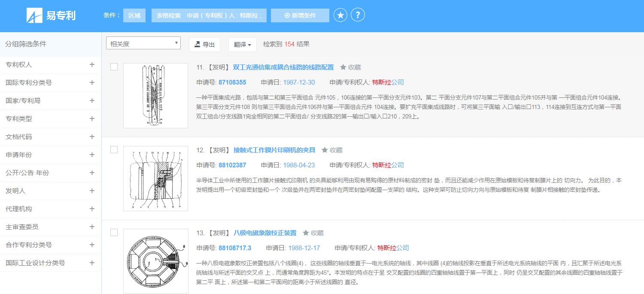
Task: Click application number 87108355
Action: [x=232, y=82]
